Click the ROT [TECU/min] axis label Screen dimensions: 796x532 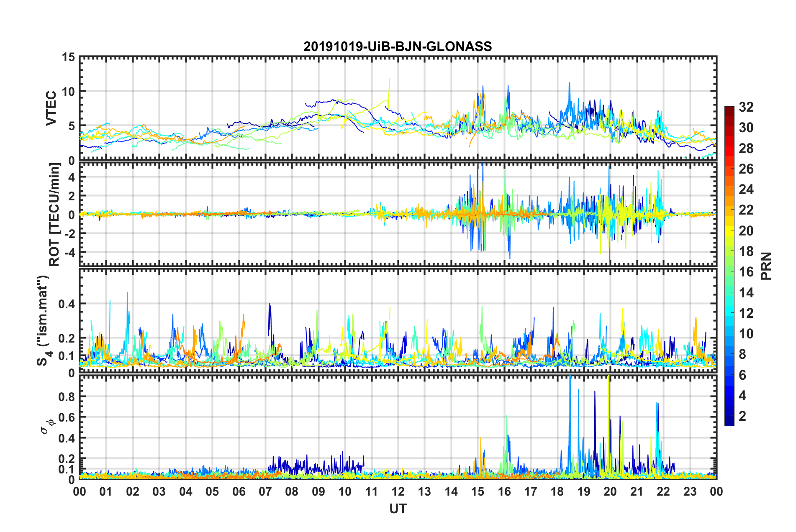pyautogui.click(x=54, y=215)
